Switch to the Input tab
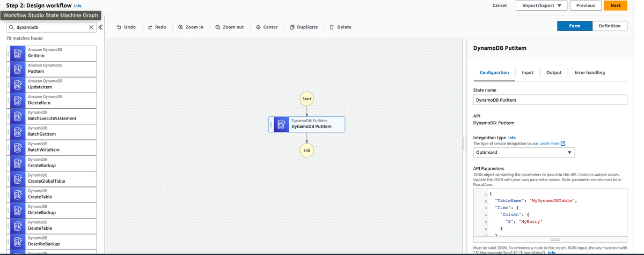The image size is (644, 255). (x=528, y=72)
